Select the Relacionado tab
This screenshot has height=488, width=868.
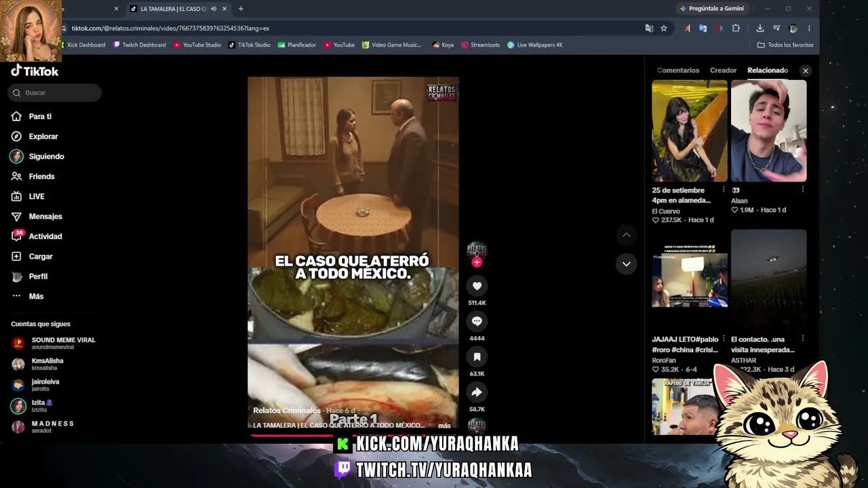pos(768,70)
